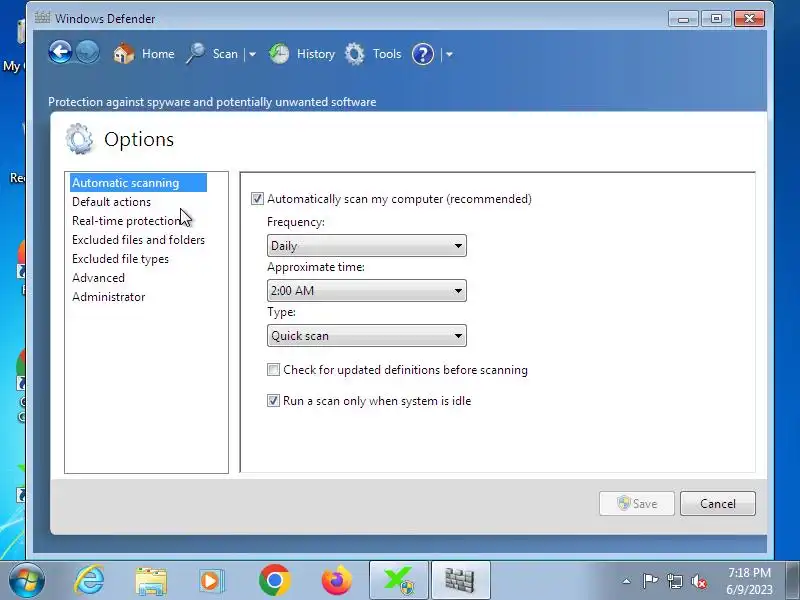The width and height of the screenshot is (800, 600).
Task: Open the Home house icon
Action: pyautogui.click(x=123, y=54)
